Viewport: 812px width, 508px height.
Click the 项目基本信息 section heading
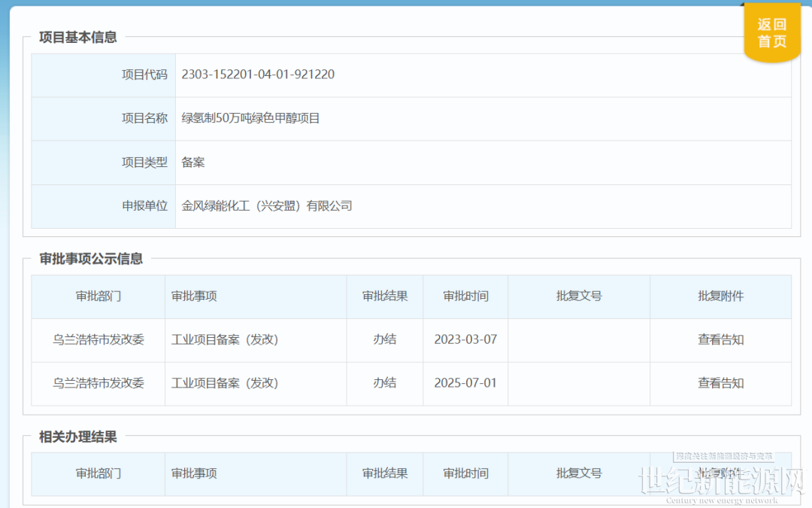(78, 38)
